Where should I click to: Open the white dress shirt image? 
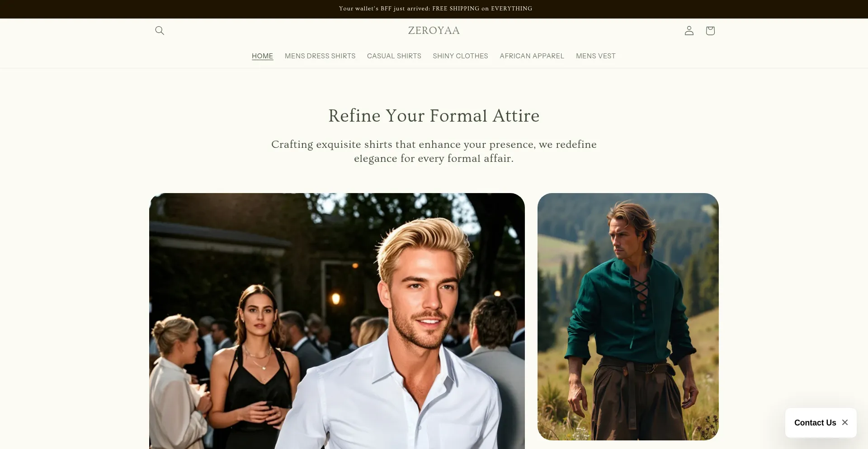click(337, 321)
